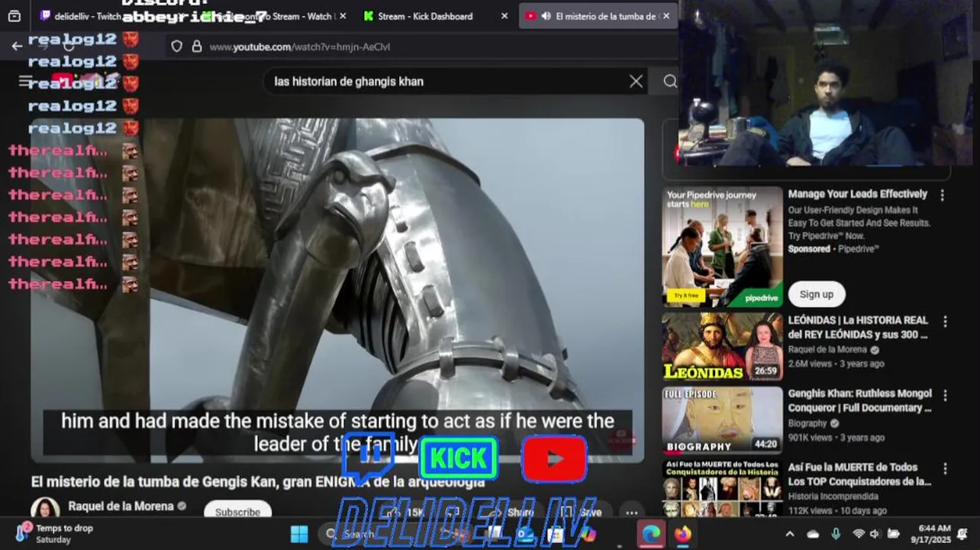Open the Windows Start menu

point(299,534)
